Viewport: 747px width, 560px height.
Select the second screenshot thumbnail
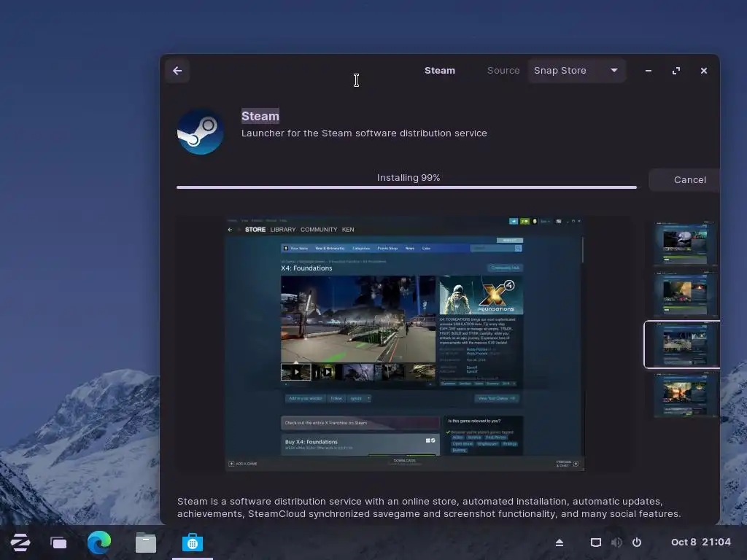click(685, 294)
